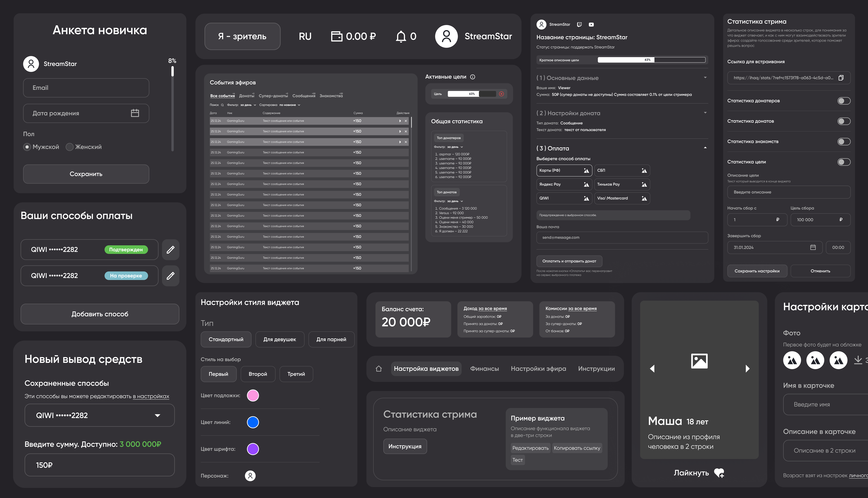Open saved methods QIWI dropdown

157,416
